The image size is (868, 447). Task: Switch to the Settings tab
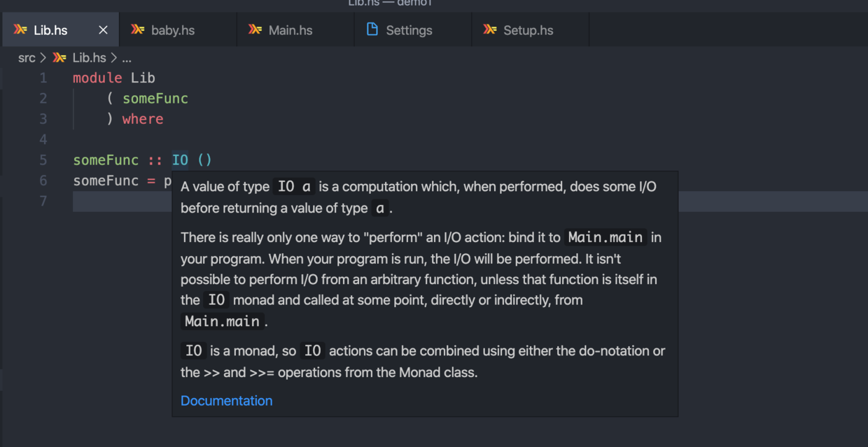point(409,30)
